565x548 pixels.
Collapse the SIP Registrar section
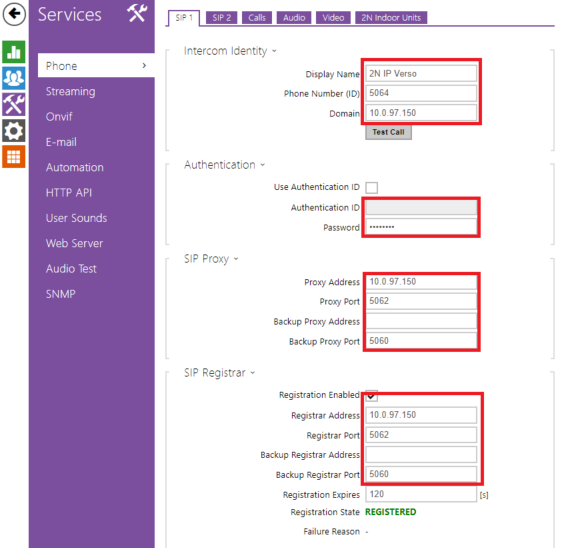tap(253, 373)
